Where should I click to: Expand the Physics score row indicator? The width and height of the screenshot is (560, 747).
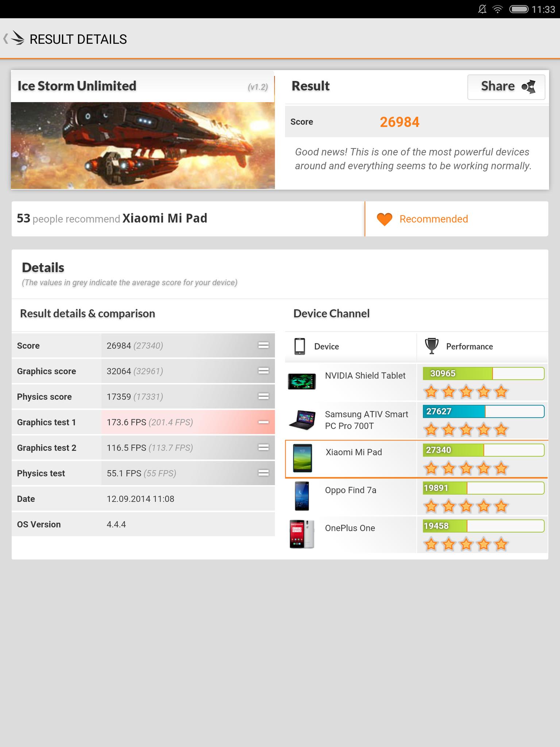click(263, 396)
